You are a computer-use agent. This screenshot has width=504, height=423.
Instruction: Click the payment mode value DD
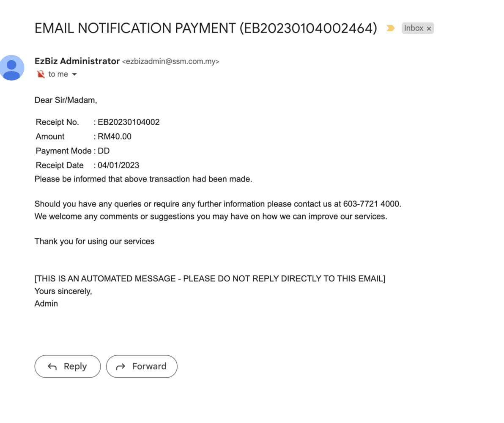tap(104, 151)
